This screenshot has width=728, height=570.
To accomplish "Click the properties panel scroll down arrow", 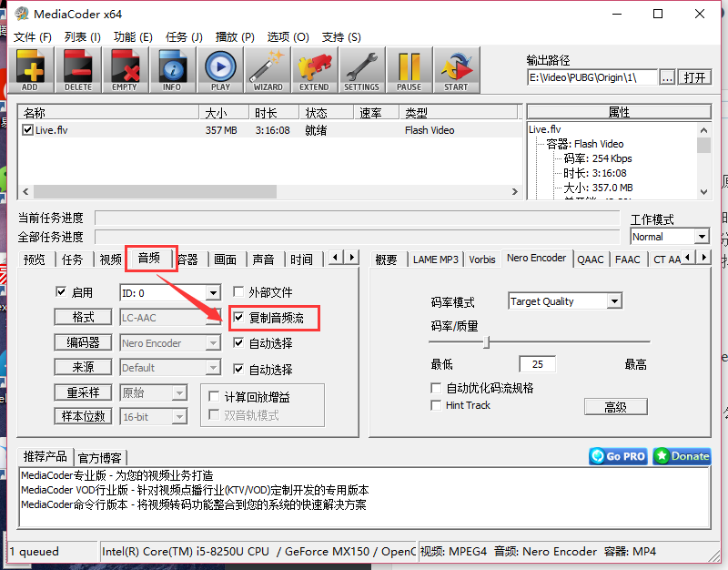I will [703, 192].
